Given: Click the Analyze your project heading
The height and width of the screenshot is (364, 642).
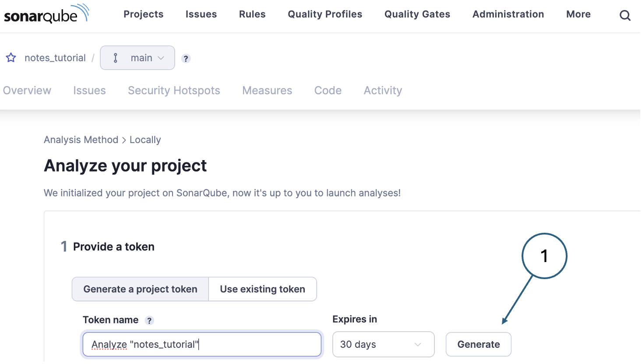Looking at the screenshot, I should coord(125,166).
